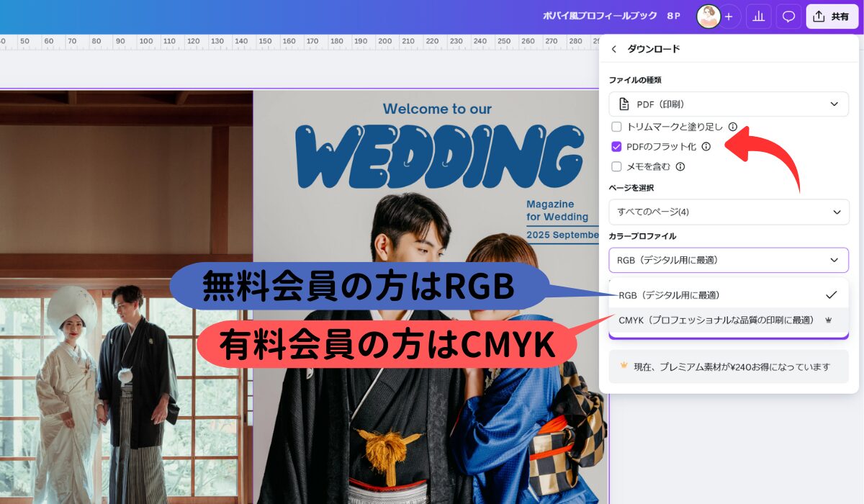864x504 pixels.
Task: Show info for PDFのフラット化
Action: [706, 147]
